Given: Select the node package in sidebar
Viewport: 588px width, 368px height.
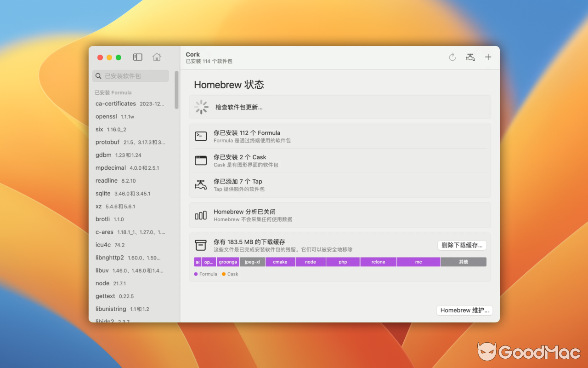Looking at the screenshot, I should [x=102, y=283].
